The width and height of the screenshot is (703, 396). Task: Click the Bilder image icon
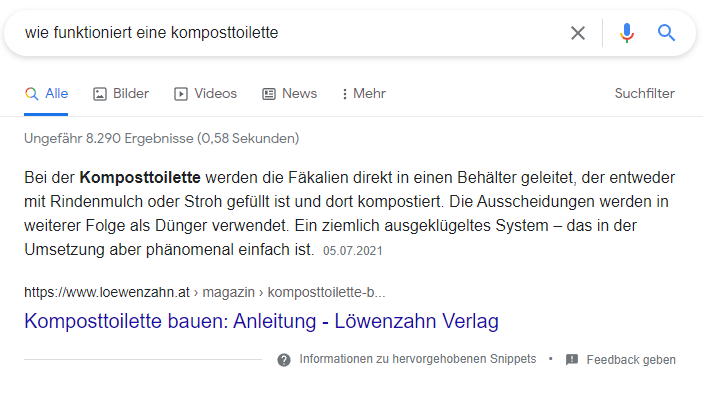click(x=100, y=94)
